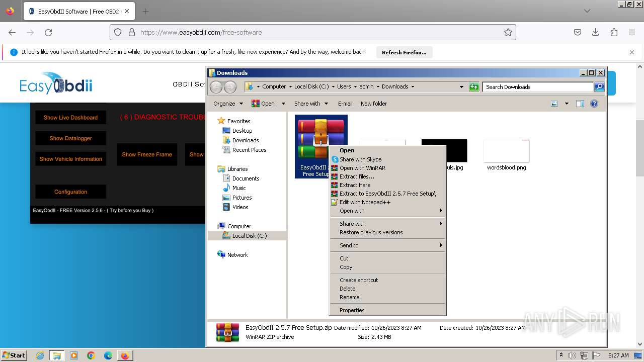
Task: Click search magnifier in Downloads window
Action: [x=599, y=87]
